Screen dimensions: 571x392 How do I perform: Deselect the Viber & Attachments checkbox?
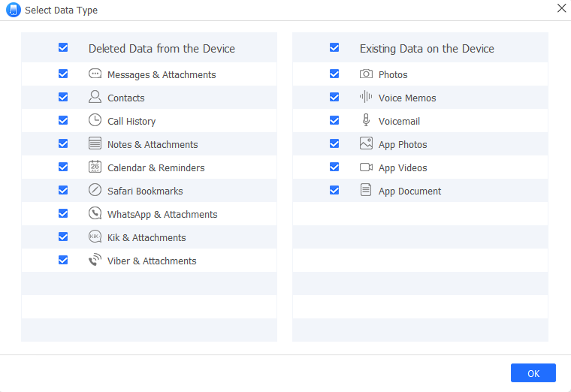pos(63,260)
